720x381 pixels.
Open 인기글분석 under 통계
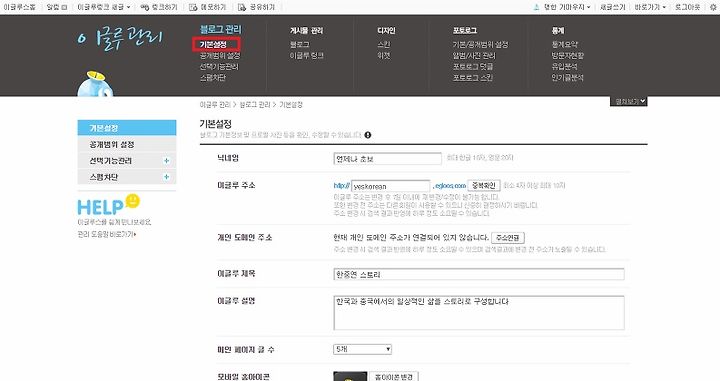coord(568,78)
